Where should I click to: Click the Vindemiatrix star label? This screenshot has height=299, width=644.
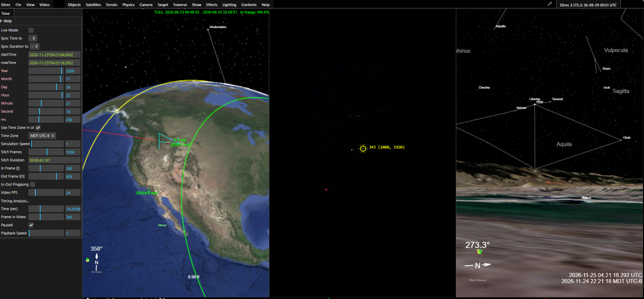click(218, 27)
